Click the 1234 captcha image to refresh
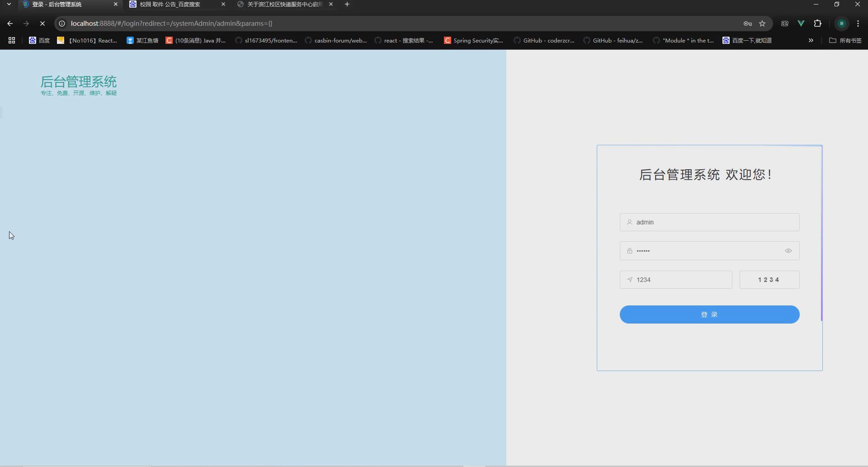This screenshot has width=868, height=467. click(x=769, y=279)
